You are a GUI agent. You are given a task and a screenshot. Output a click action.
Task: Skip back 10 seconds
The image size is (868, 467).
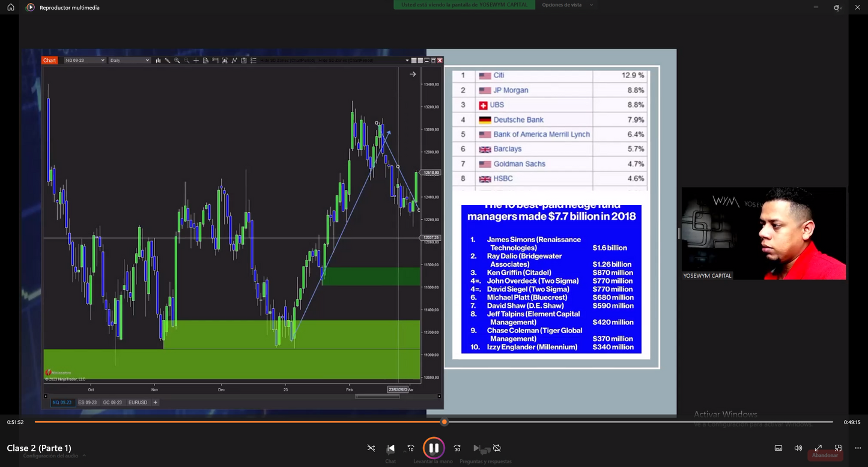coord(411,448)
